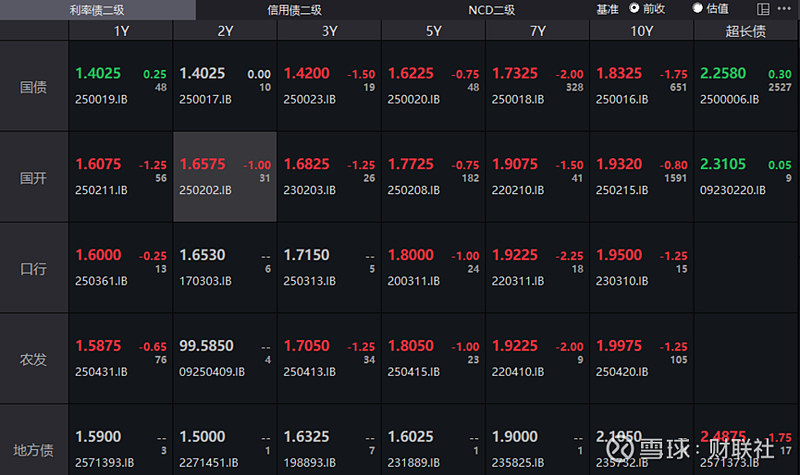The width and height of the screenshot is (800, 475).
Task: Select the 口行 row label
Action: point(34,268)
